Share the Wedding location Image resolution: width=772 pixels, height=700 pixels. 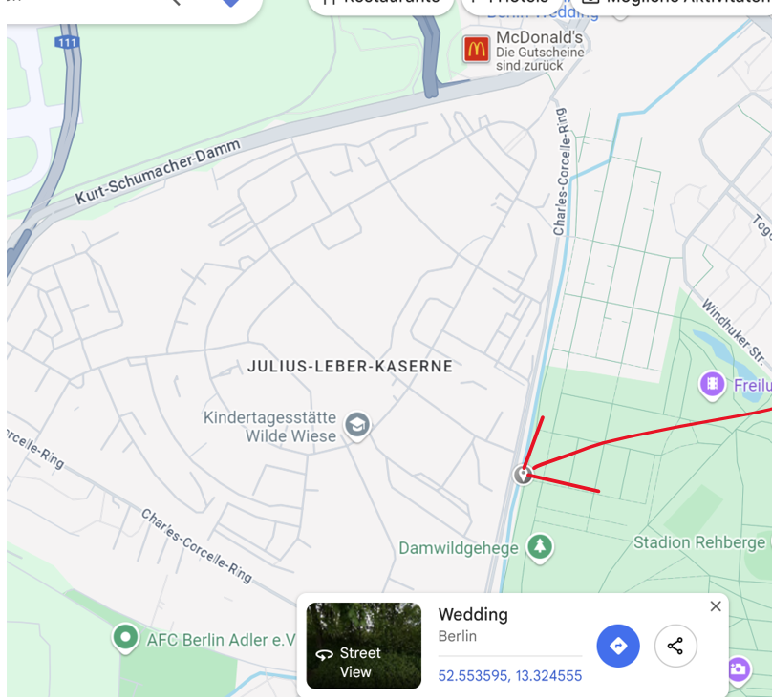click(x=675, y=646)
